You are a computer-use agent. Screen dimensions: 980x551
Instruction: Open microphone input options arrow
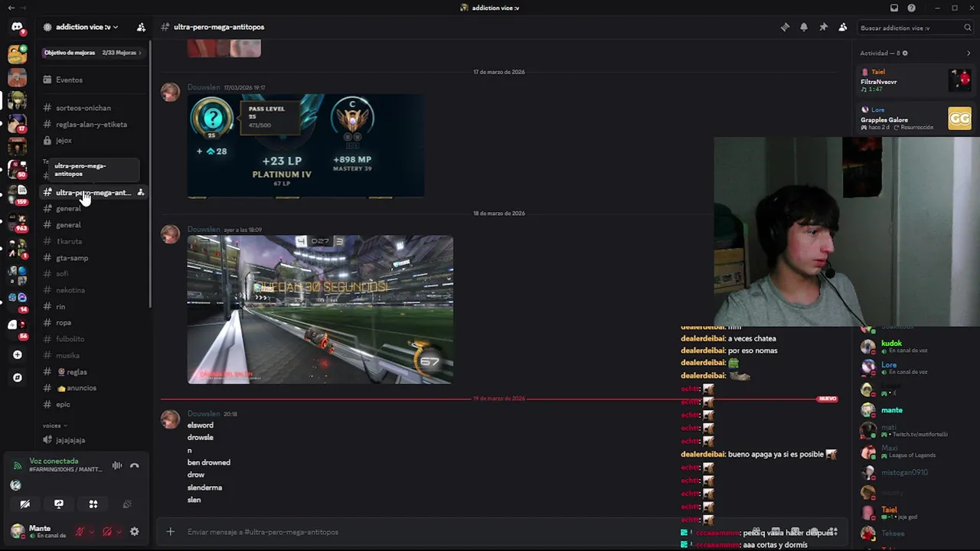[x=91, y=532]
